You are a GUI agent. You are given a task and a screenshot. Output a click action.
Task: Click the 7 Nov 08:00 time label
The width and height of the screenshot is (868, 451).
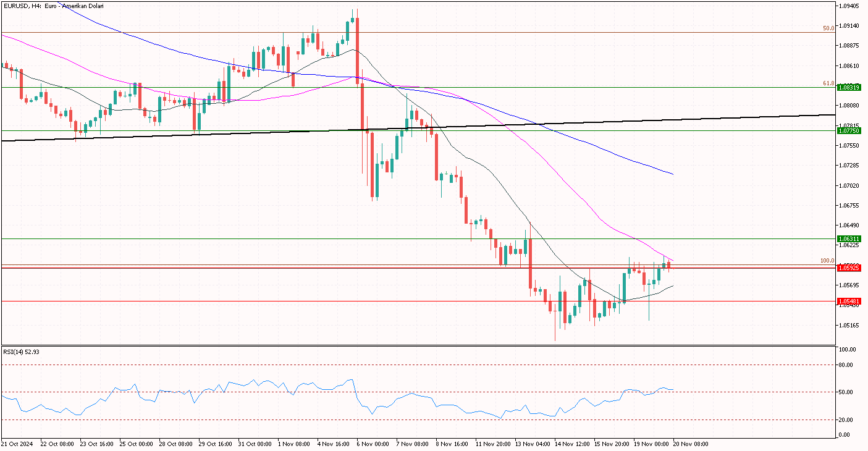coord(413,444)
